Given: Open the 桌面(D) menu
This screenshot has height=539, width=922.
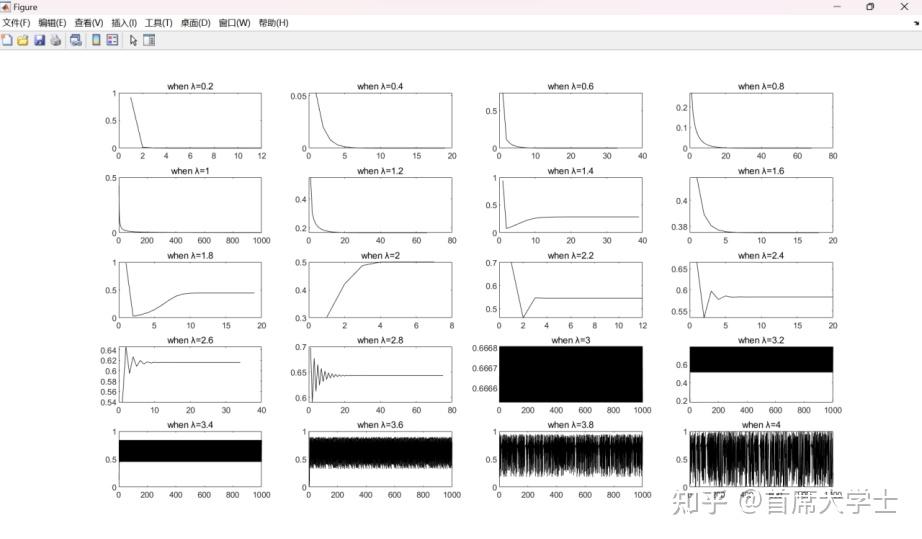Looking at the screenshot, I should click(x=195, y=23).
